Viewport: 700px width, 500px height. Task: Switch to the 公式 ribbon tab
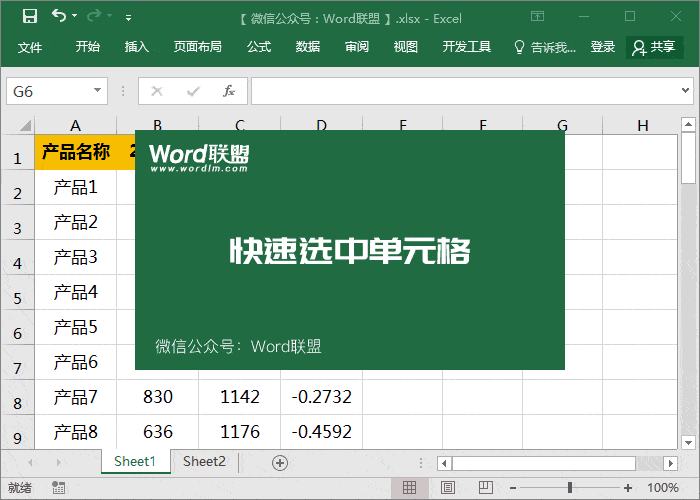tap(259, 46)
